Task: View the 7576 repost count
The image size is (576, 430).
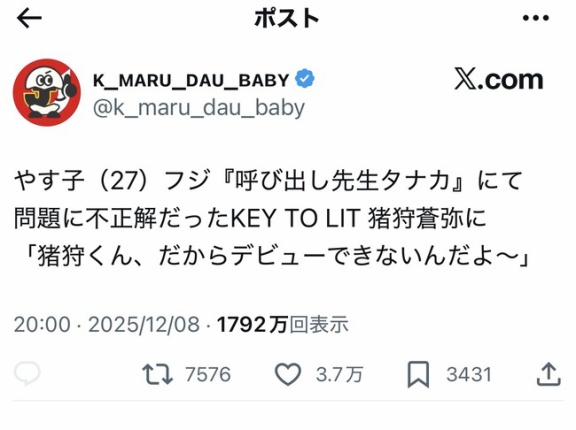Action: tap(208, 375)
